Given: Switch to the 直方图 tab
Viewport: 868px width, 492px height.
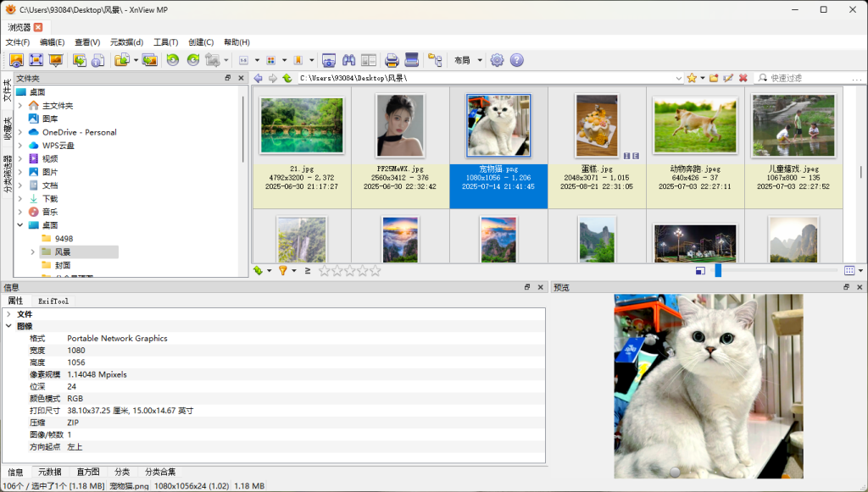Looking at the screenshot, I should click(x=87, y=472).
